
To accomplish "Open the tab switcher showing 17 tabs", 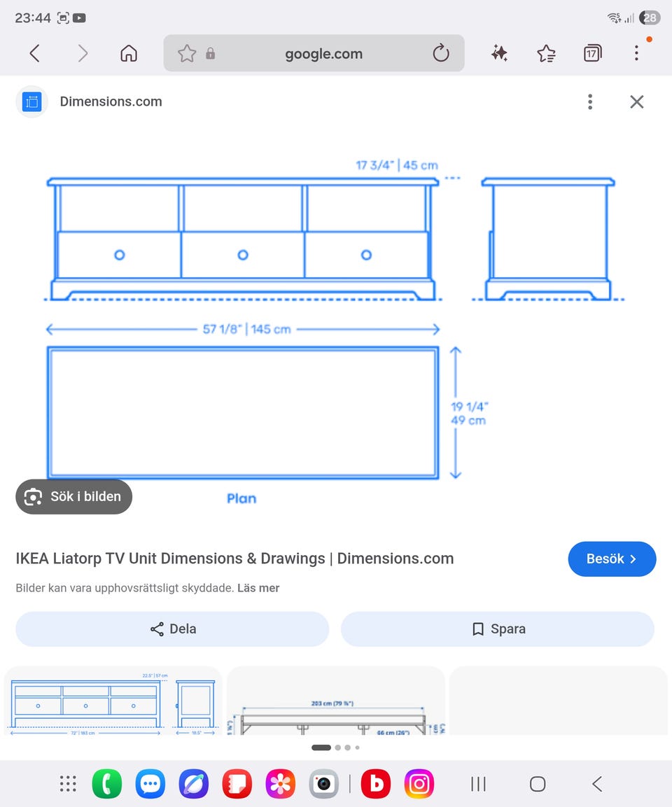I will (x=593, y=53).
